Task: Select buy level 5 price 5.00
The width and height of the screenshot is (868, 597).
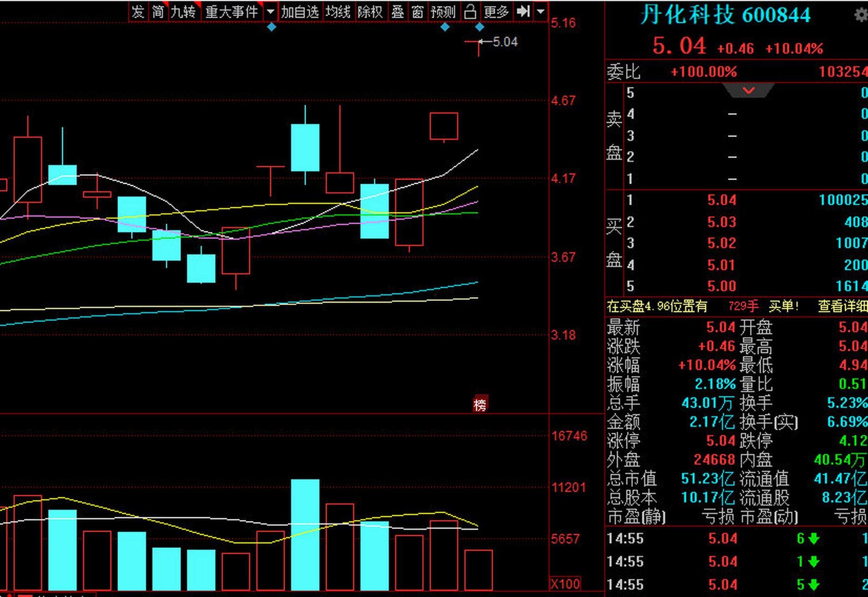Action: point(722,286)
